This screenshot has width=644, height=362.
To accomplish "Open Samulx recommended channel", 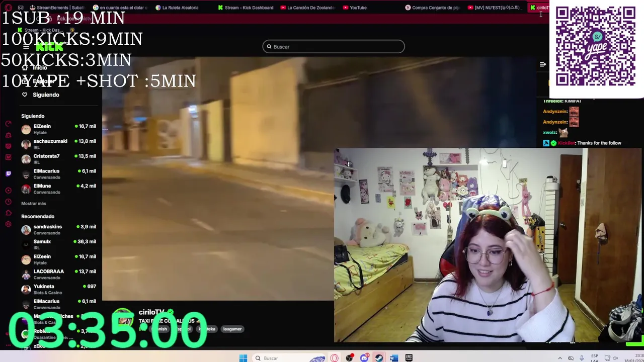I will click(58, 244).
